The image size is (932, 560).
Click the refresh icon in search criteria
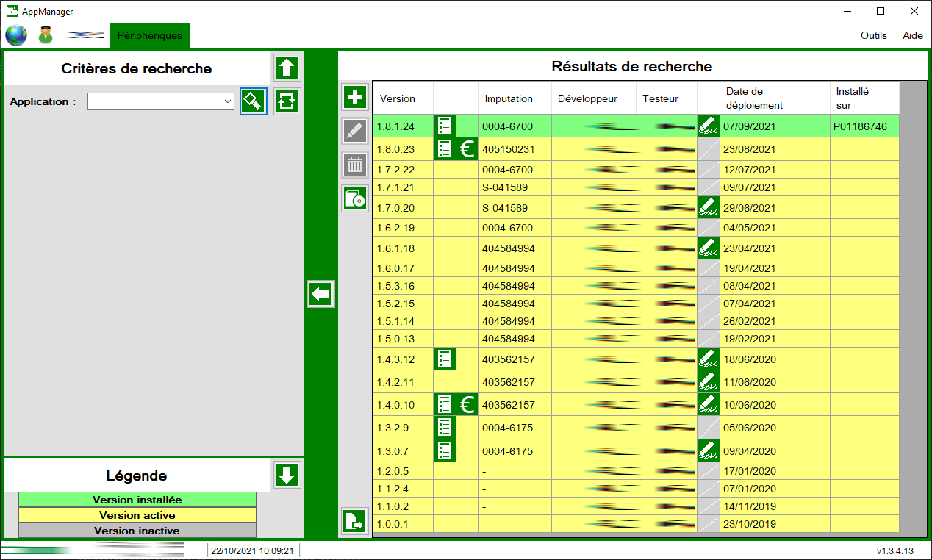287,101
